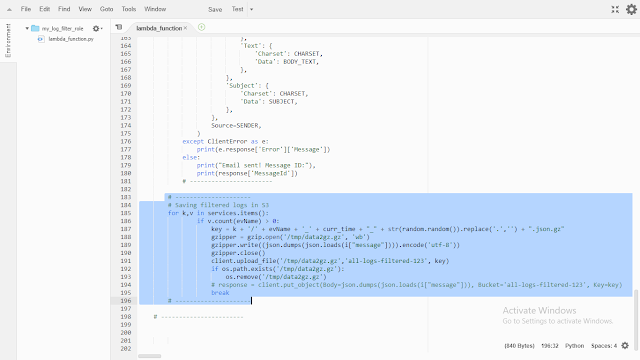Select the my_log_filter_role folder

[62, 29]
